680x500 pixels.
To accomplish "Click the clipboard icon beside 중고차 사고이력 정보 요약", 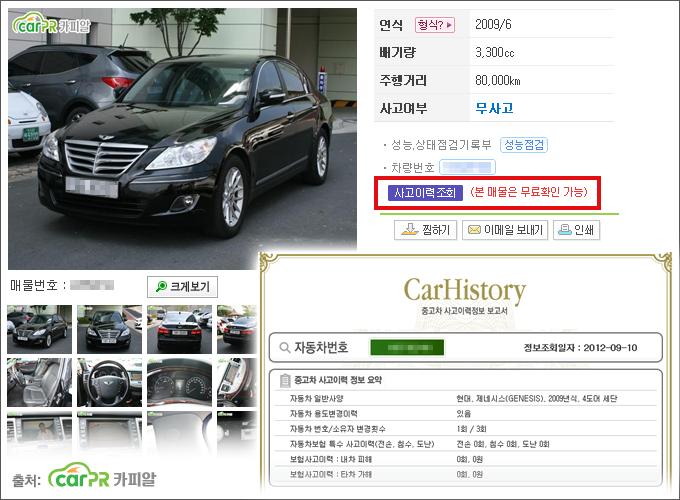I will click(285, 380).
